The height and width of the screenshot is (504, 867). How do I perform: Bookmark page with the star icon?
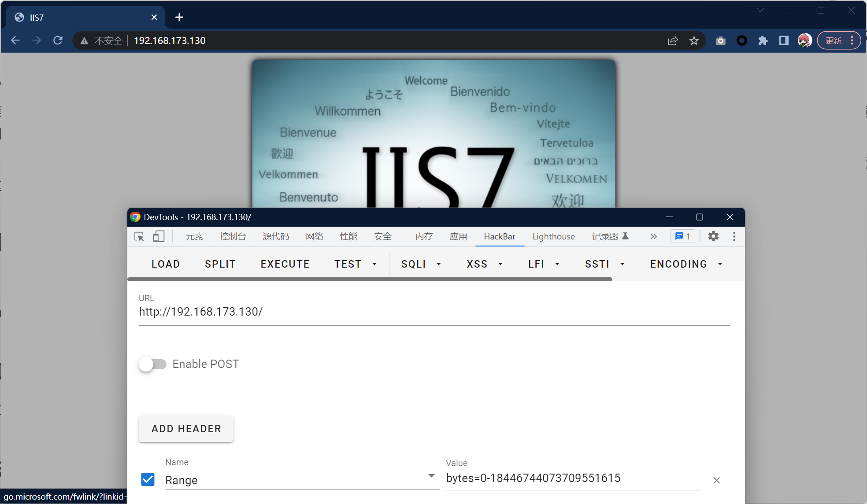tap(694, 40)
